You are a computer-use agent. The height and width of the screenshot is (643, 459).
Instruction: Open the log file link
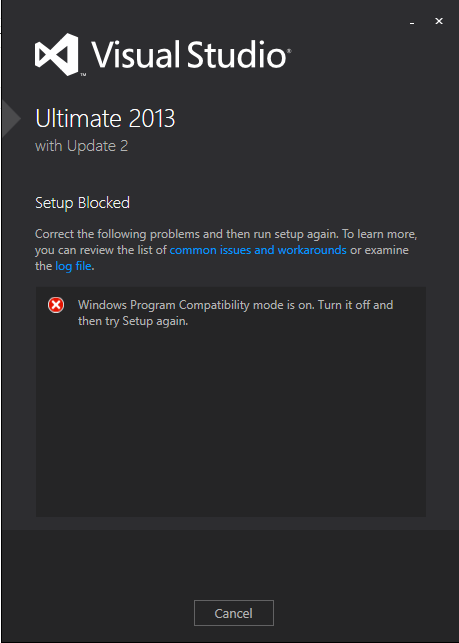tap(73, 266)
